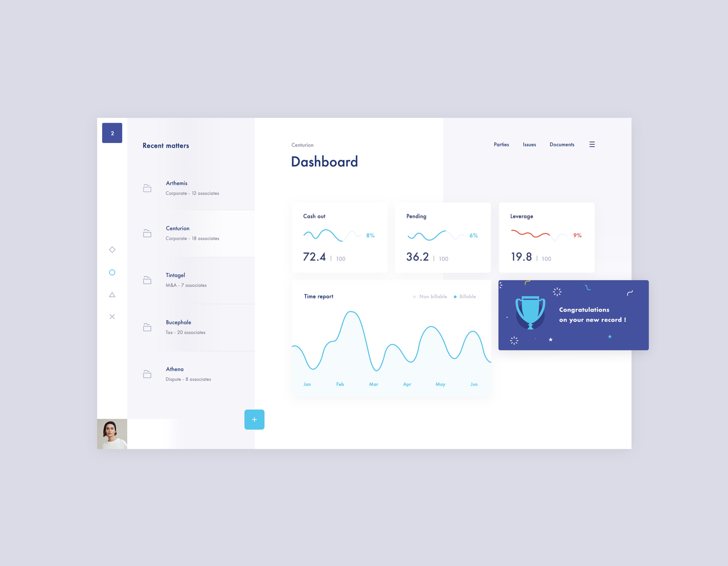The width and height of the screenshot is (728, 566).
Task: Open the Issues tab
Action: pos(529,144)
